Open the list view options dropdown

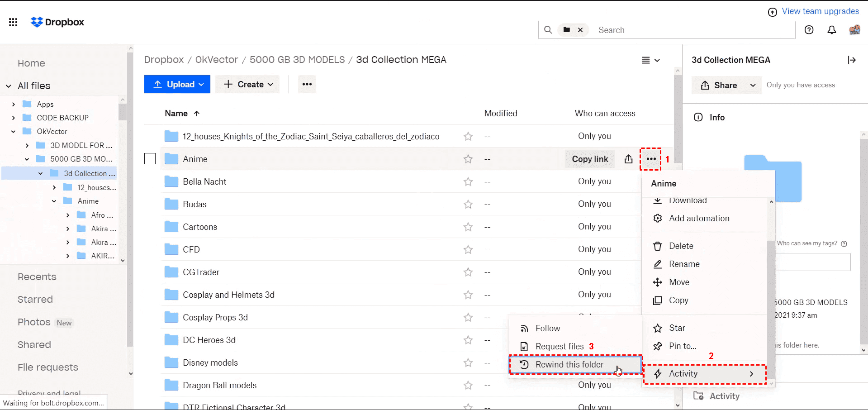coord(650,60)
